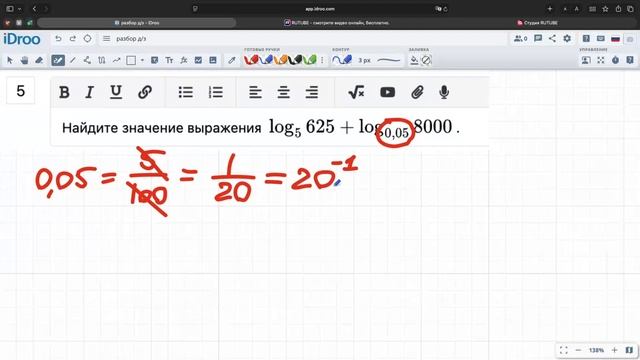
Task: Zoom in the board
Action: coord(614,350)
